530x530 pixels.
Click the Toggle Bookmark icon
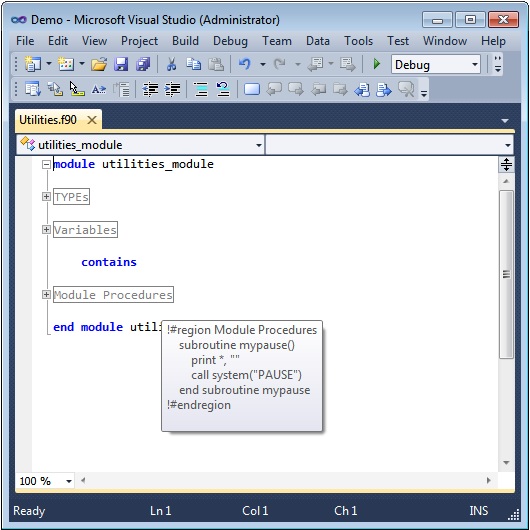(251, 90)
